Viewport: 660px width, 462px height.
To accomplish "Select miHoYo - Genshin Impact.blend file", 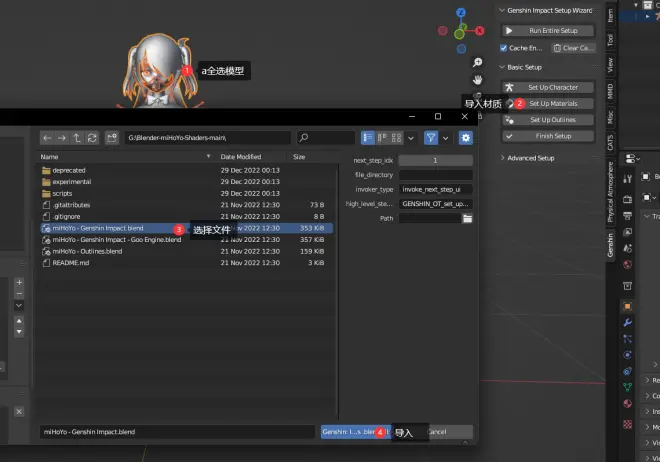I will 186,228.
